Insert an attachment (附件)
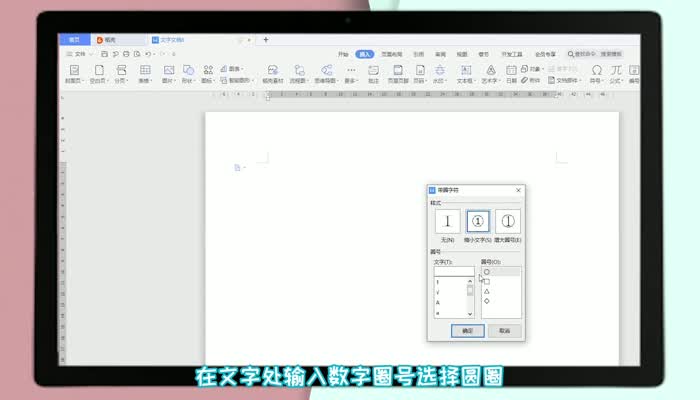The height and width of the screenshot is (400, 700). click(x=531, y=80)
